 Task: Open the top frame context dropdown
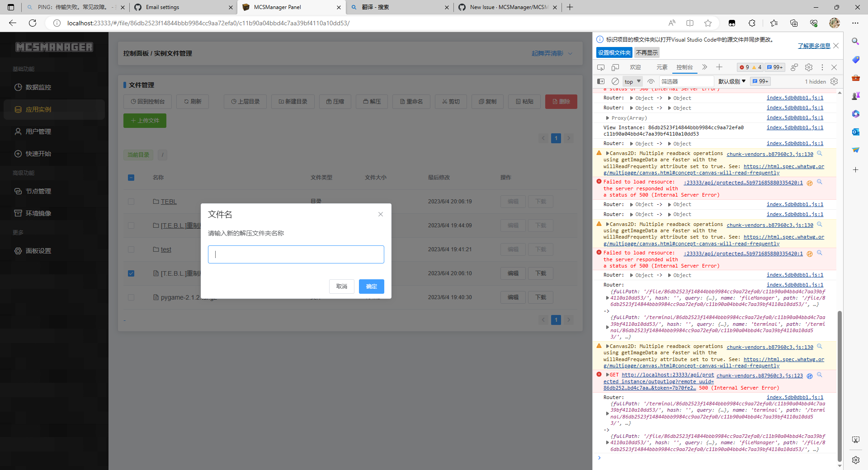tap(632, 81)
